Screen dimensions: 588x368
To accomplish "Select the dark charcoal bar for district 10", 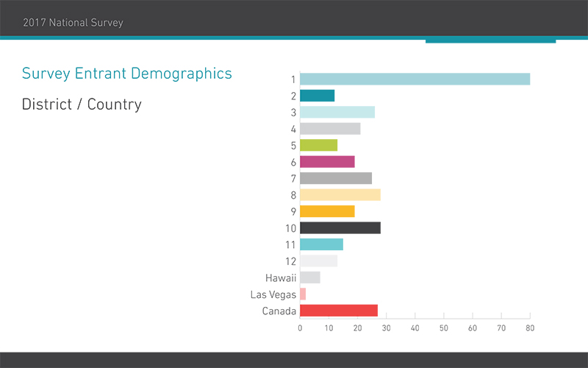I will click(340, 228).
